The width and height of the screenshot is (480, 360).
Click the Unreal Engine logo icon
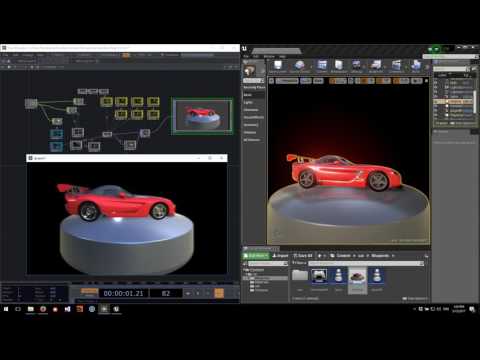[x=245, y=49]
